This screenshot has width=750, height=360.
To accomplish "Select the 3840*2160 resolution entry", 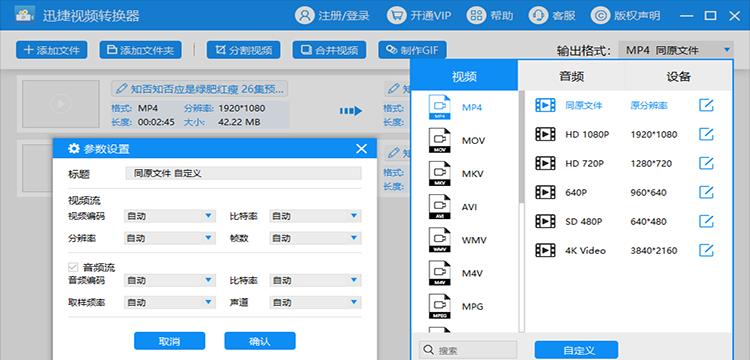I will click(654, 250).
